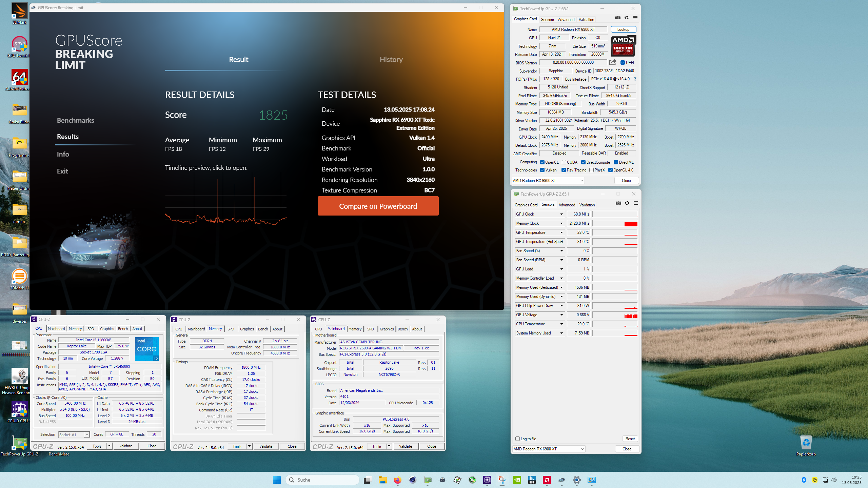This screenshot has height=488, width=868.
Task: Click refresh icon in GPU-Z Sensors window
Action: 627,203
